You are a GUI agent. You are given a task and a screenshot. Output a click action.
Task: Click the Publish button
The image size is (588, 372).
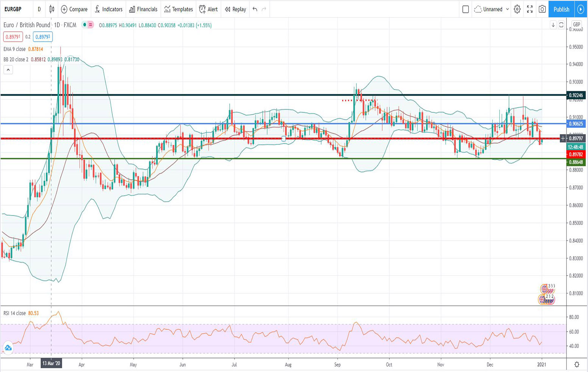click(561, 9)
